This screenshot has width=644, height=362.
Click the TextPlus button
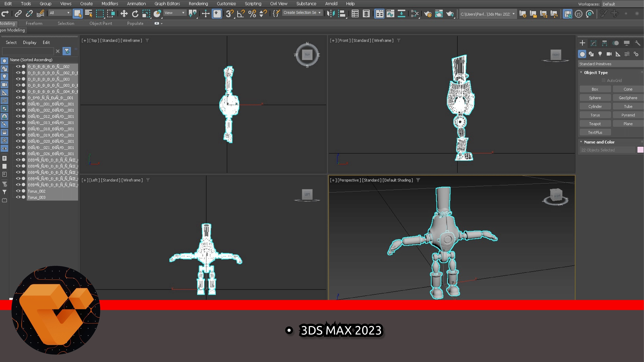point(595,132)
